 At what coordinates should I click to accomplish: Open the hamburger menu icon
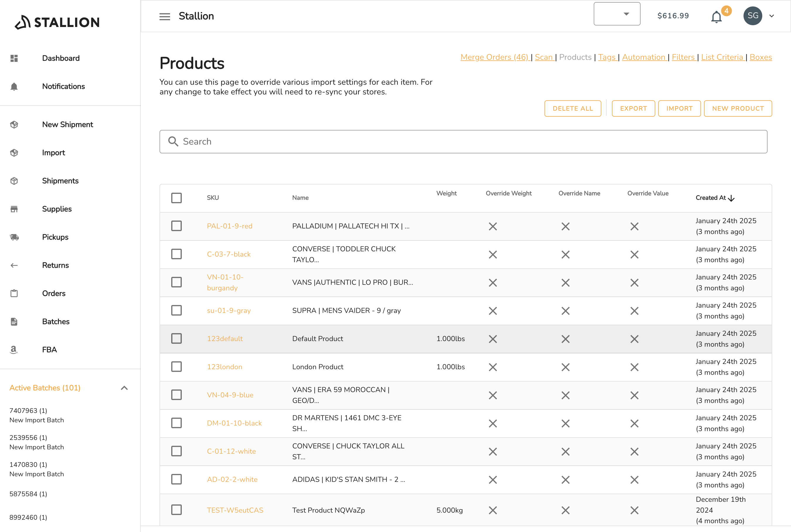pyautogui.click(x=164, y=16)
